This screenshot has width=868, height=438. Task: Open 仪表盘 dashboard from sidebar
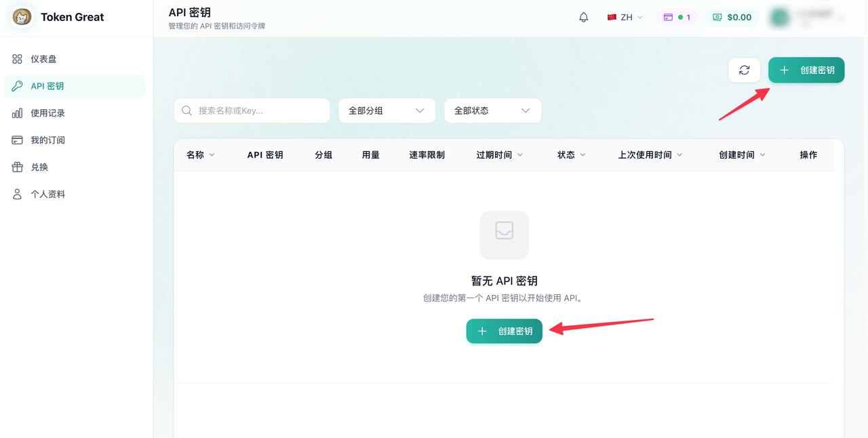(x=44, y=59)
